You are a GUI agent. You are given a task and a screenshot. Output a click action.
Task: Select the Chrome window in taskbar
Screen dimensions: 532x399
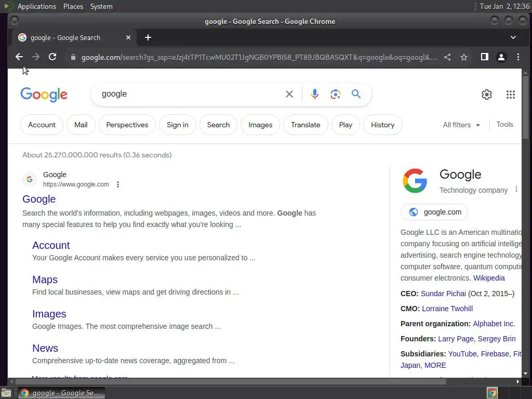[61, 393]
